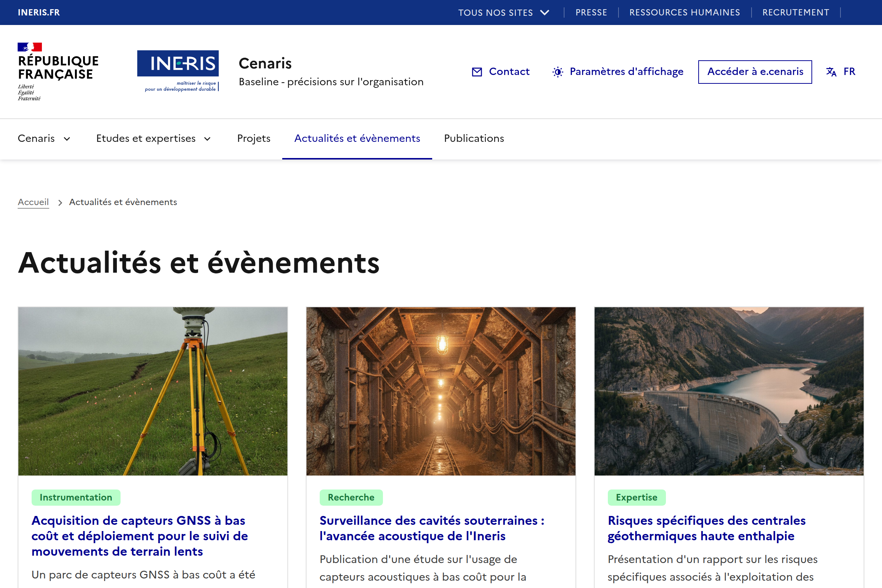Viewport: 882px width, 588px height.
Task: Open the GNSS capteurs article title
Action: tap(140, 536)
